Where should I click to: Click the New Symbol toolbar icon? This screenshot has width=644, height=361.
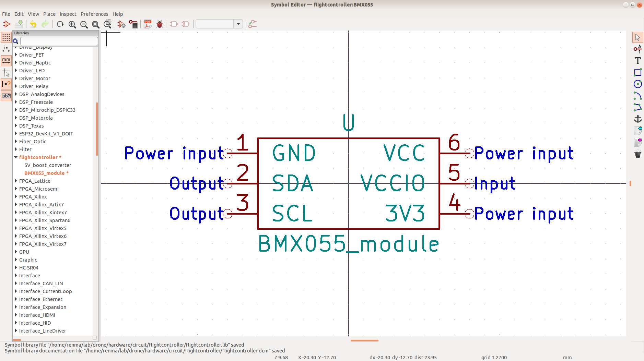(x=7, y=24)
